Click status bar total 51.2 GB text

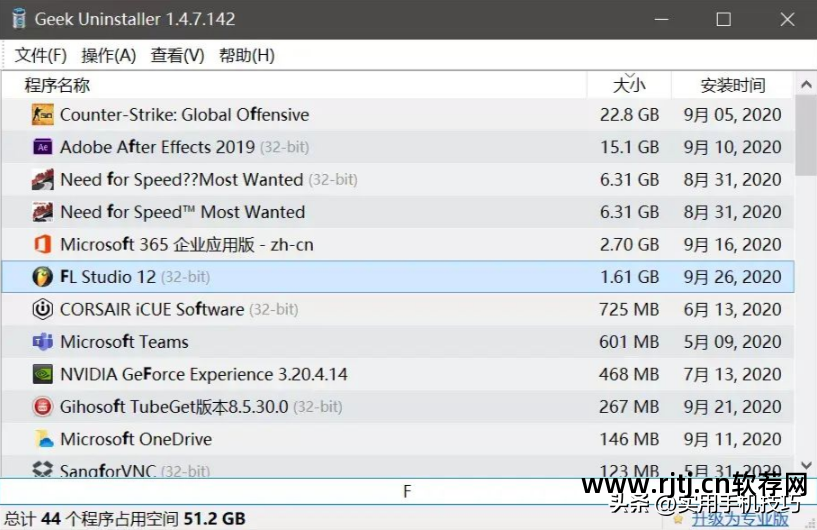(x=214, y=519)
